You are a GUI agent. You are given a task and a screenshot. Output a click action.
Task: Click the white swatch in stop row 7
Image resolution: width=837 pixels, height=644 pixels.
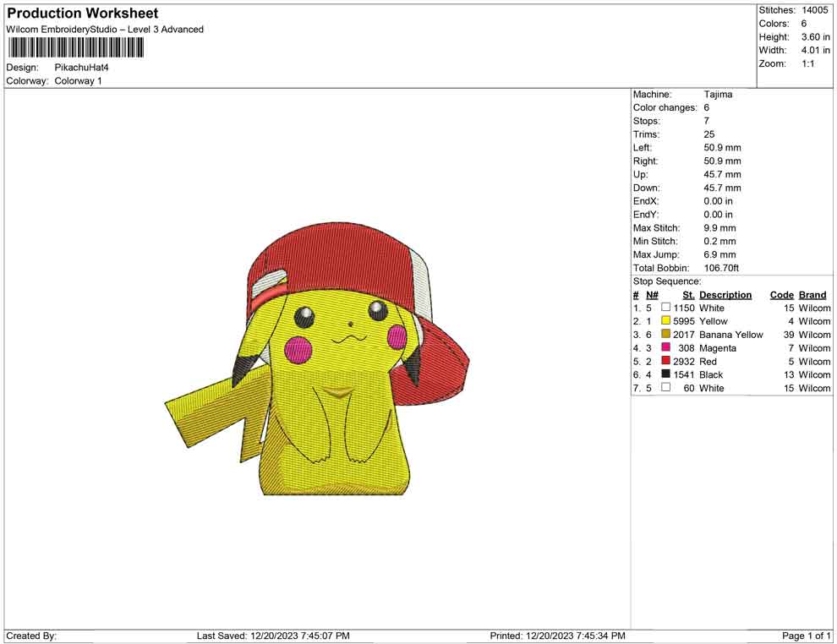665,388
